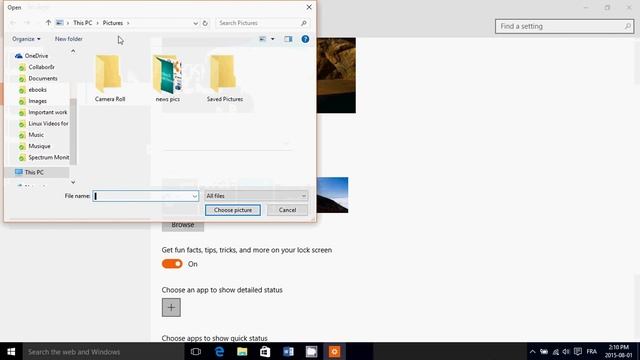
Task: Expand the view options dropdown arrow
Action: [x=273, y=39]
